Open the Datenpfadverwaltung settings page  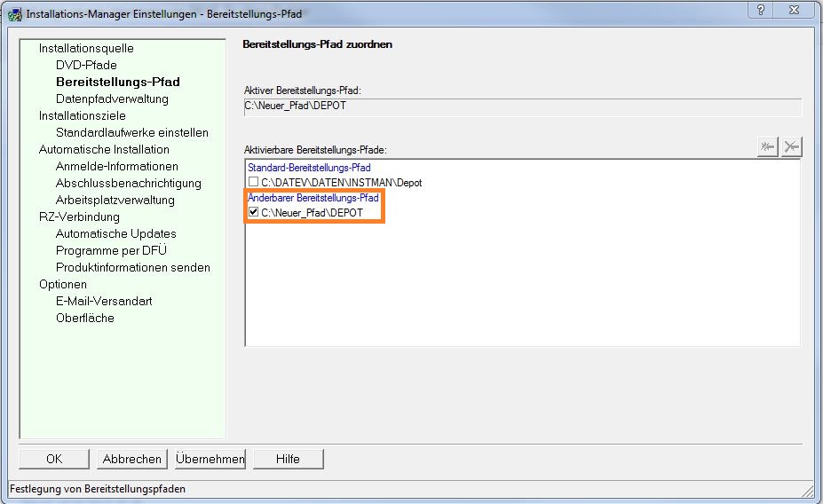tap(112, 98)
